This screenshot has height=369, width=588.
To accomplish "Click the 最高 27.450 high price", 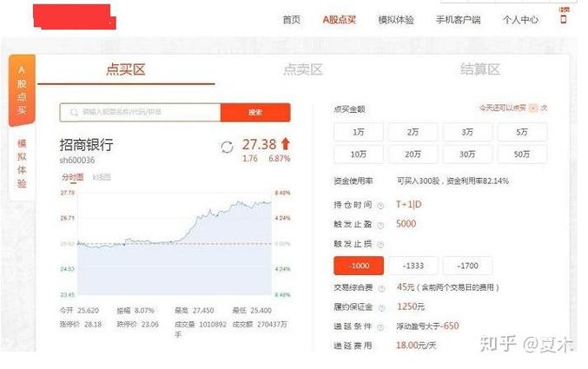I will [x=195, y=311].
